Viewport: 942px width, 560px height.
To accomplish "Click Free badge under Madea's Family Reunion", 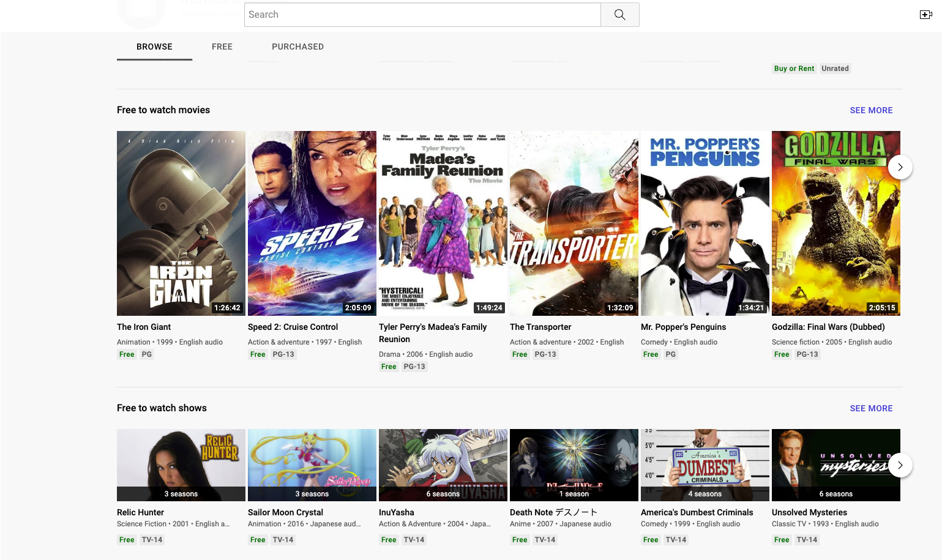I will pos(389,367).
